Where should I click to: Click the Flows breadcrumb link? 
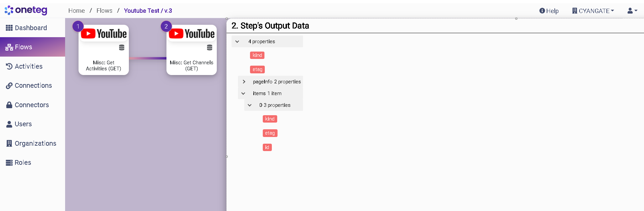pyautogui.click(x=104, y=11)
